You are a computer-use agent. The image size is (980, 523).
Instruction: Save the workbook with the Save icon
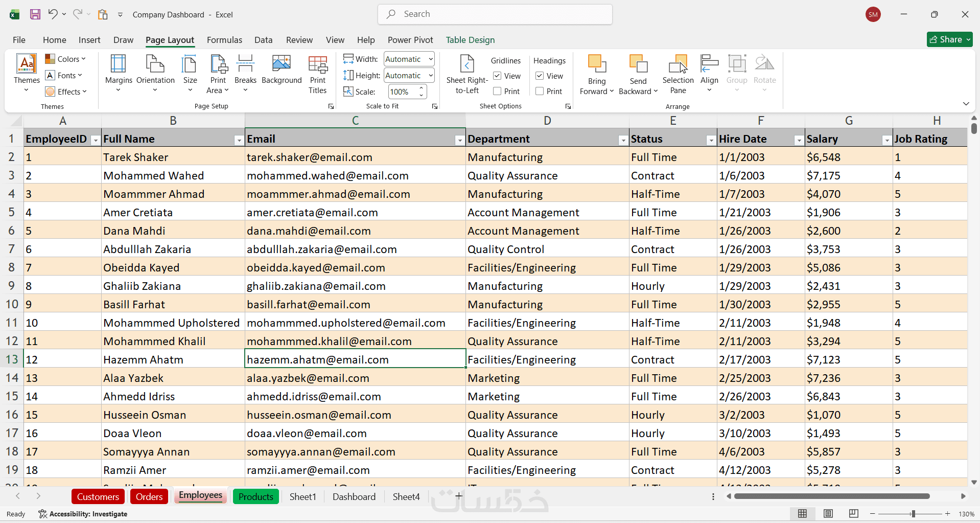[x=35, y=14]
